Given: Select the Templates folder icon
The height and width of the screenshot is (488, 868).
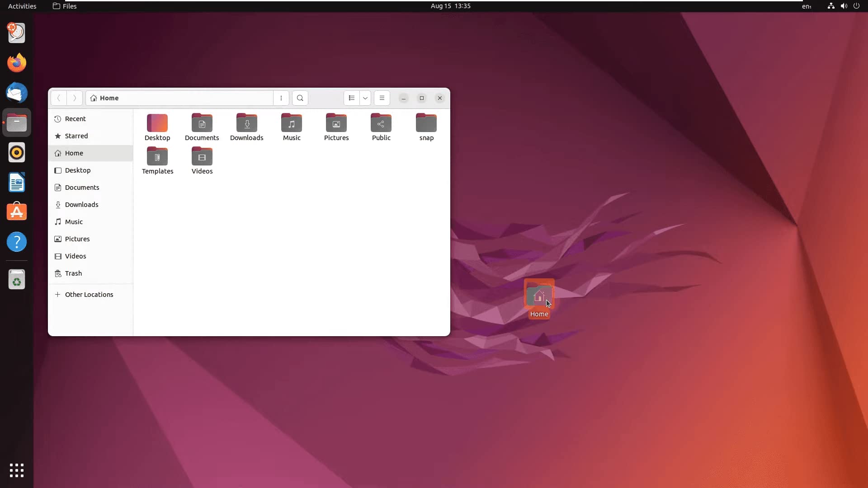Looking at the screenshot, I should tap(157, 157).
